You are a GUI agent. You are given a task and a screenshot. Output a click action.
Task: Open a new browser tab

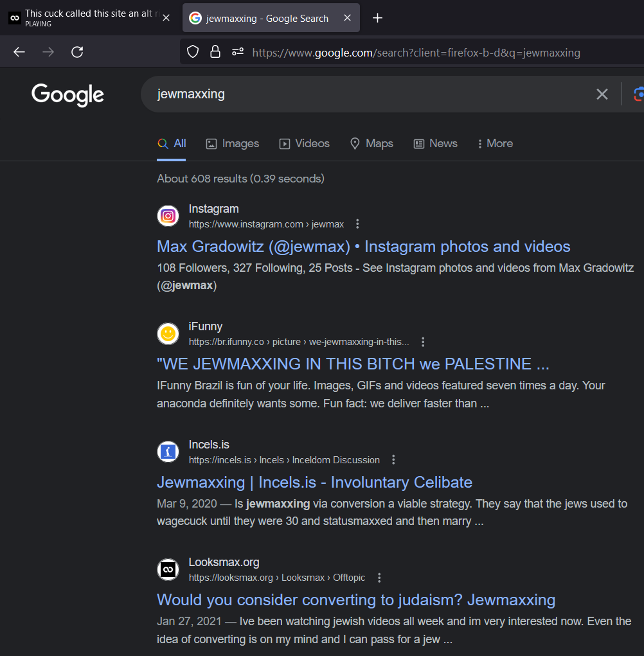point(378,18)
